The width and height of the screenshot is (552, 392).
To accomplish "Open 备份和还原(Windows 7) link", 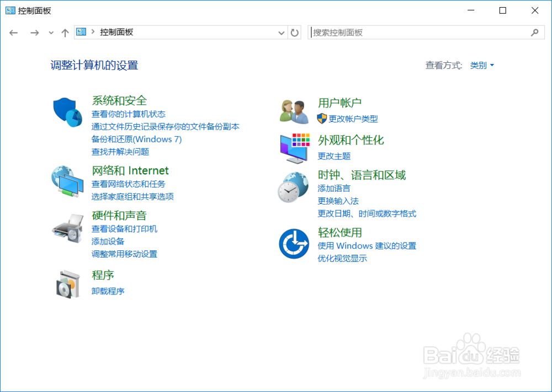I will [x=136, y=139].
